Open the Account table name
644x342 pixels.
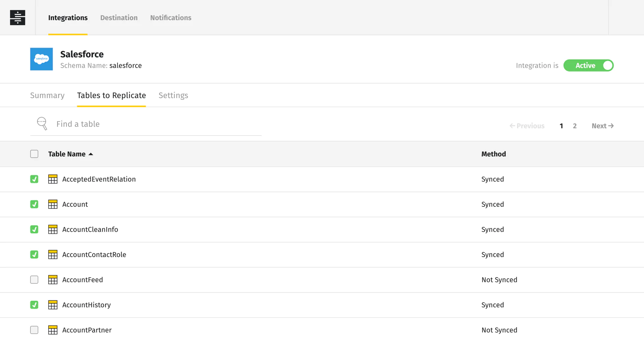[x=75, y=204]
